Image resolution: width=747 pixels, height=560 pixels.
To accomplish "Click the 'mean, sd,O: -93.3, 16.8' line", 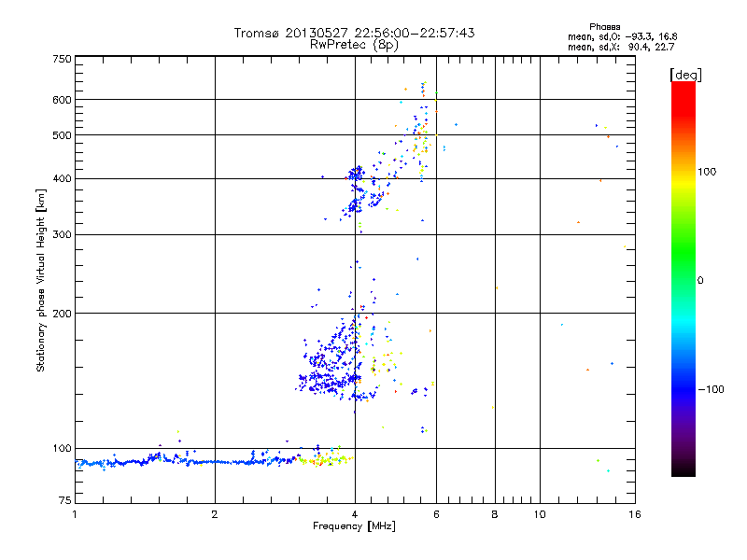I will point(622,36).
